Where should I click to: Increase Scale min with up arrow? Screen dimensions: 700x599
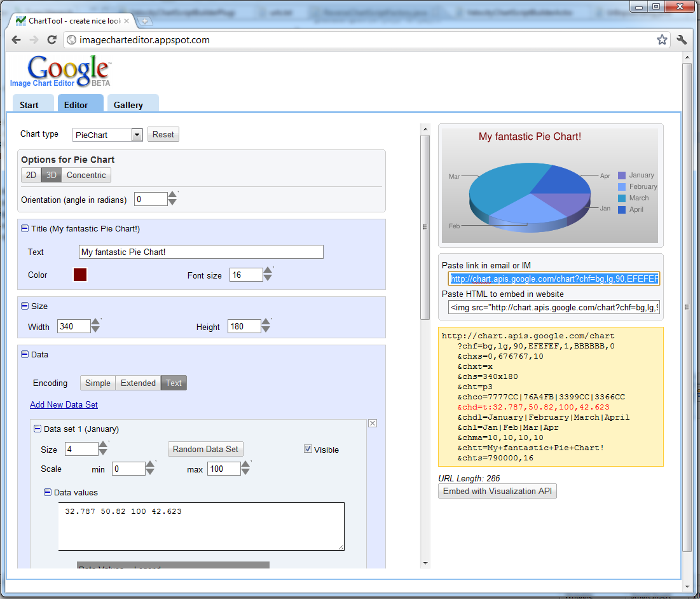[150, 464]
